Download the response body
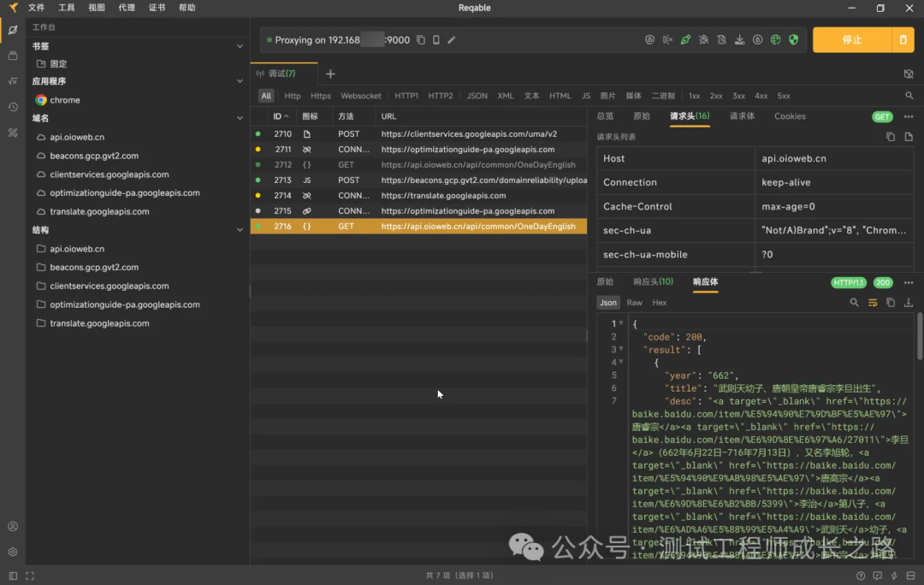Screen dimensions: 924x585 click(x=909, y=303)
